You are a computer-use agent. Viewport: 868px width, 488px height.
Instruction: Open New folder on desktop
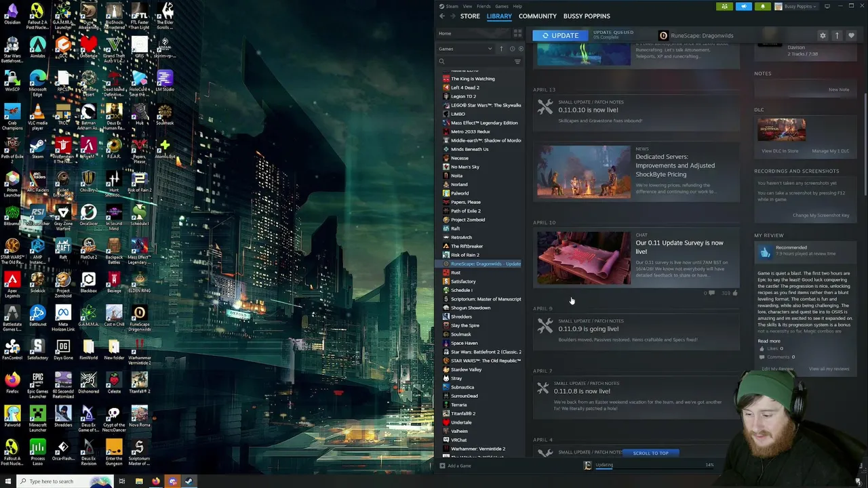pyautogui.click(x=114, y=350)
